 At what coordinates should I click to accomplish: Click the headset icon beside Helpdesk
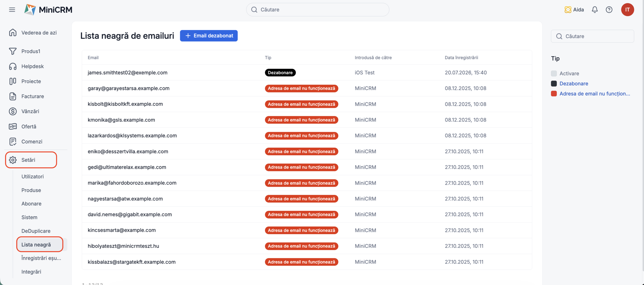click(x=13, y=66)
